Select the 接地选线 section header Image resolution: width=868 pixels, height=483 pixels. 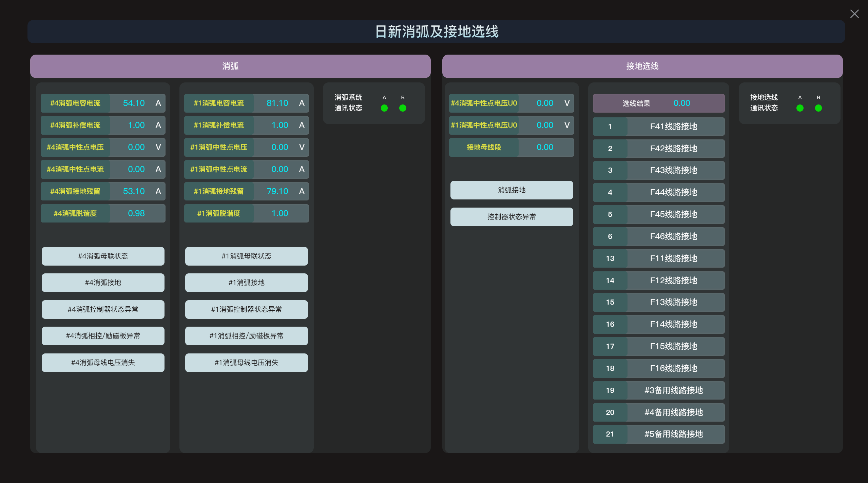pos(642,66)
